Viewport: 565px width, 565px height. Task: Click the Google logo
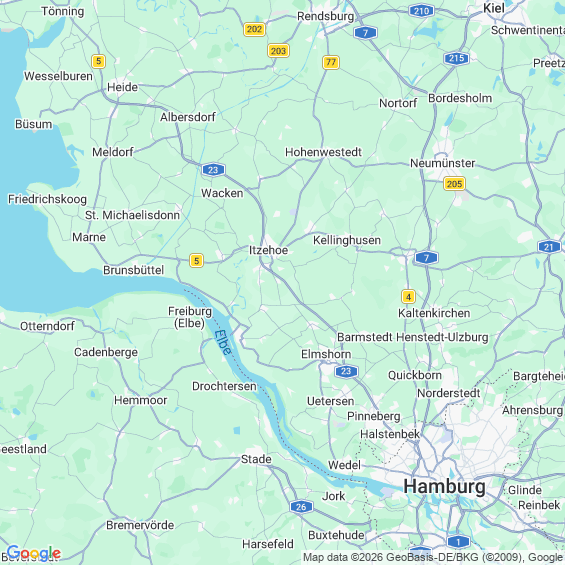click(x=34, y=553)
